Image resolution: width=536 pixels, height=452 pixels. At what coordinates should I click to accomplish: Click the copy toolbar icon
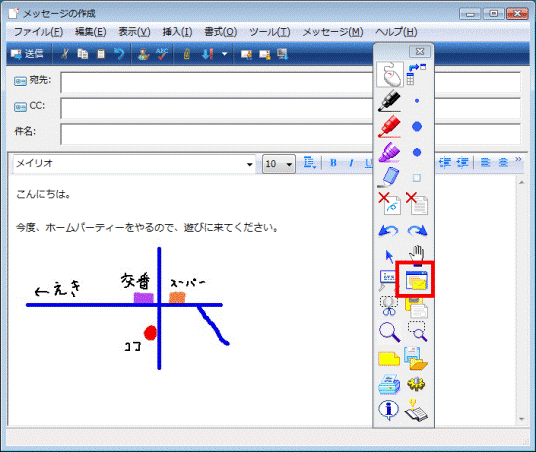(82, 54)
